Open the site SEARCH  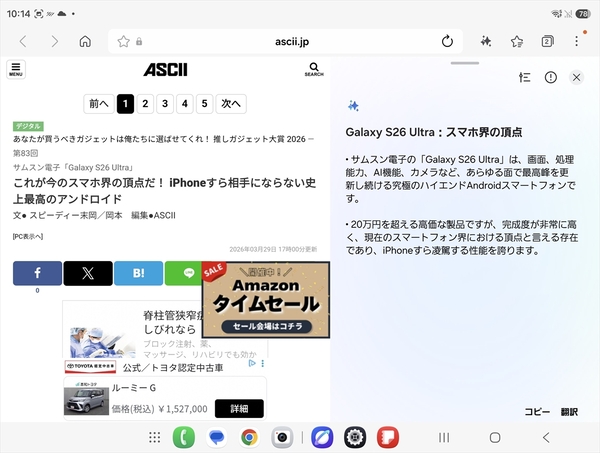[314, 69]
